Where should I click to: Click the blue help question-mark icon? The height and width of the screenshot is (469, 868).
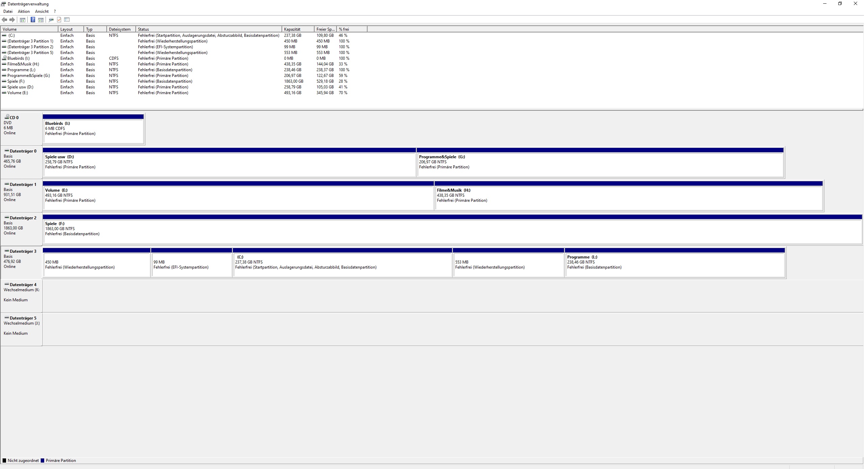pos(33,20)
